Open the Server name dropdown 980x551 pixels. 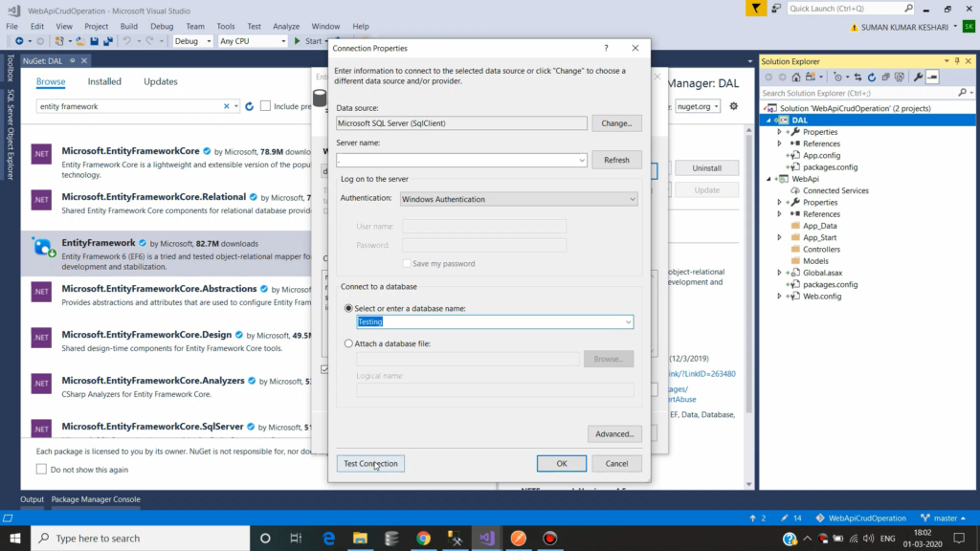click(581, 160)
